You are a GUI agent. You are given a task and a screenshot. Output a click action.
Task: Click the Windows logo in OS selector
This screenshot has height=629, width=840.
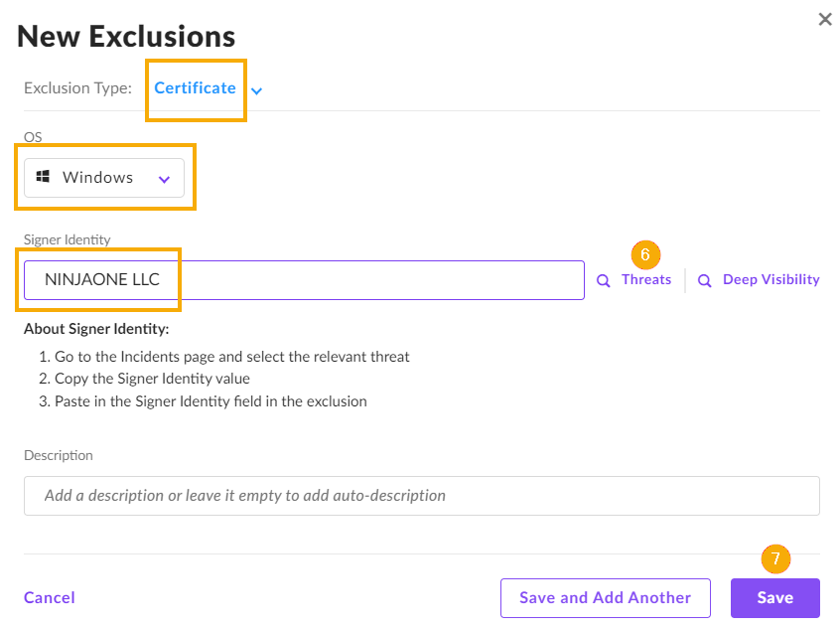(x=43, y=177)
